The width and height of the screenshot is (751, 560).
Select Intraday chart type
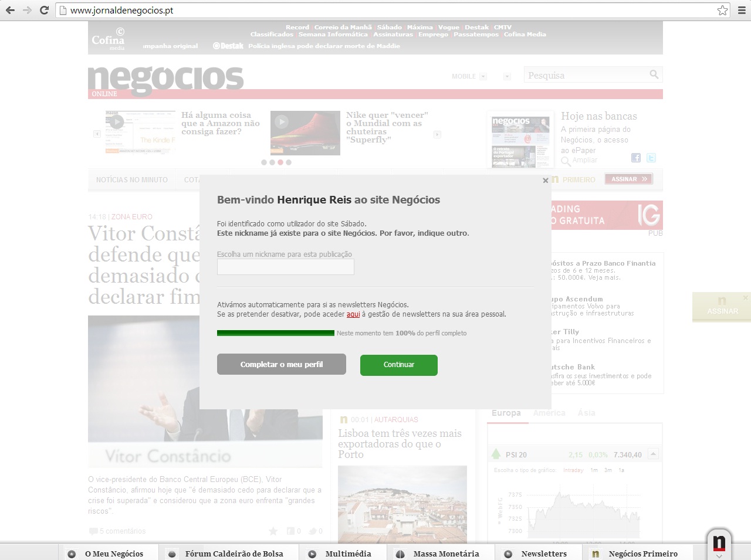[573, 470]
